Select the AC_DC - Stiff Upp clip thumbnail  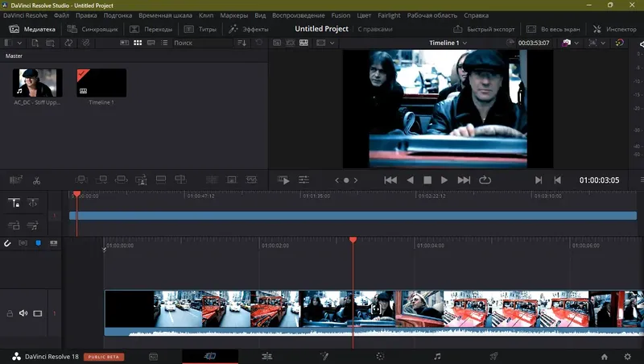[37, 83]
